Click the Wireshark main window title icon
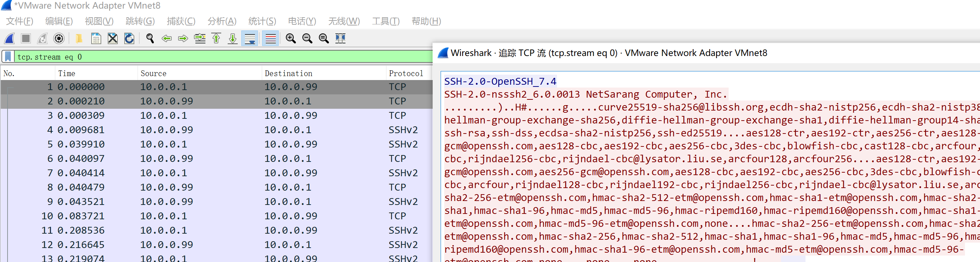This screenshot has width=980, height=262. pos(6,5)
